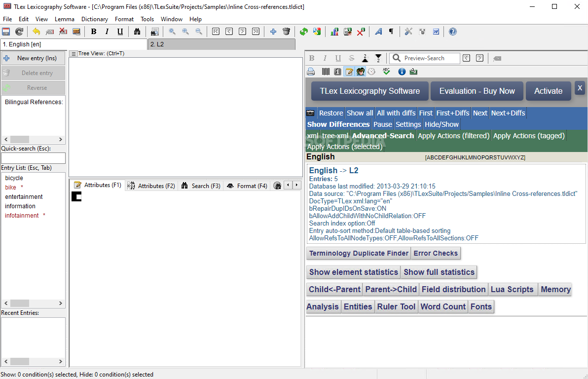Go to the first entry toolbar arrow
Image resolution: width=588 pixels, height=379 pixels.
coord(216,32)
